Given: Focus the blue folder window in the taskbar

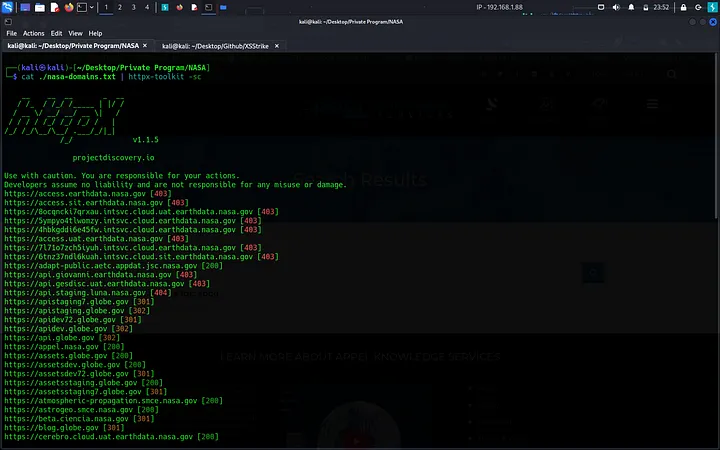Looking at the screenshot, I should tap(223, 7).
